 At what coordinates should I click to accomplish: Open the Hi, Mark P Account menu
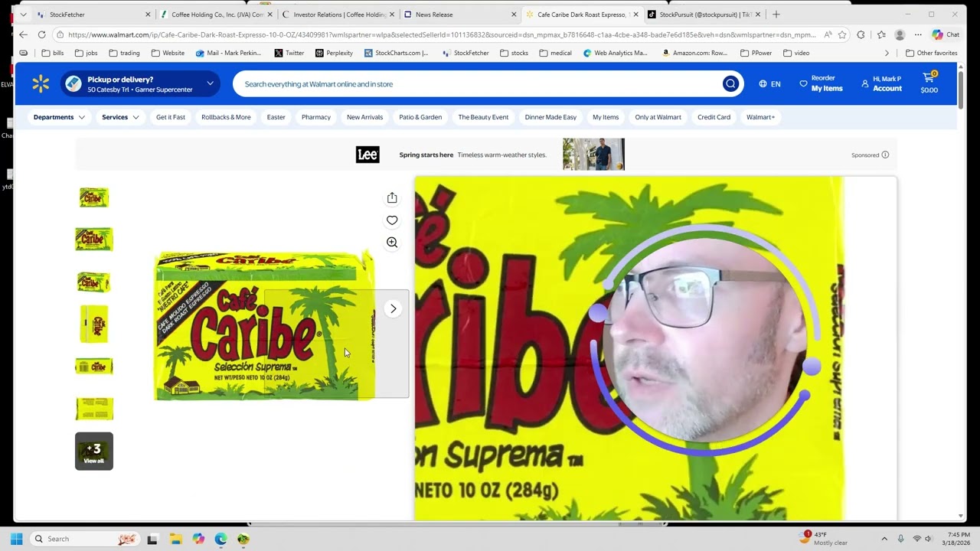pos(881,83)
